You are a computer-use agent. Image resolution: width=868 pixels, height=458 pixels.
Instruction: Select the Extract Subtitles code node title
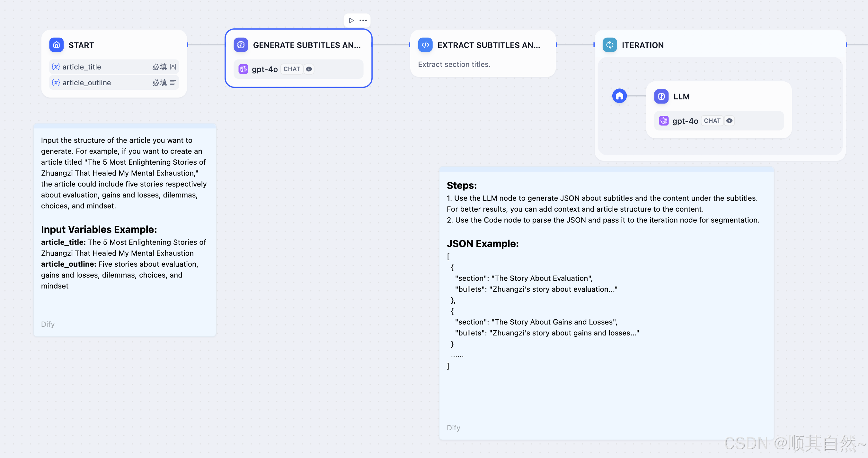click(489, 45)
